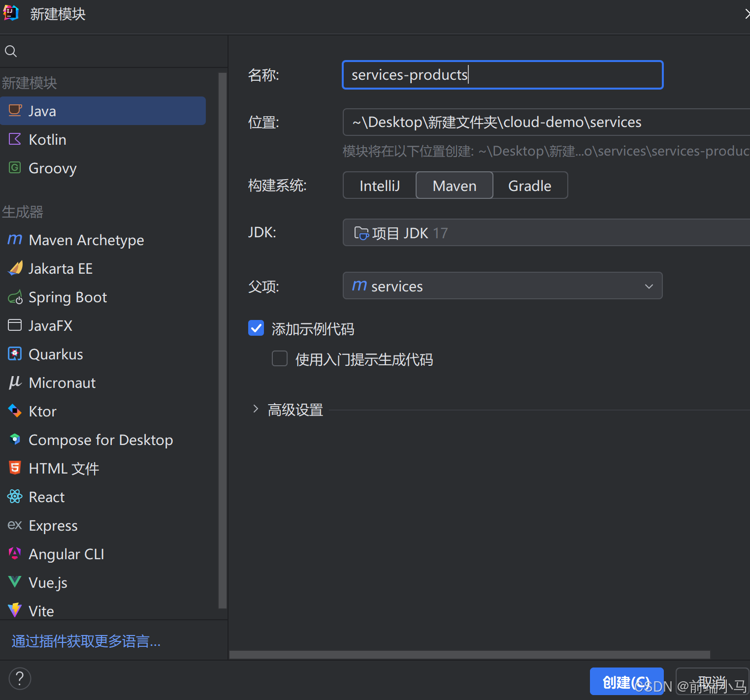The image size is (750, 700).
Task: Select the Jakarta EE sail icon
Action: click(15, 268)
